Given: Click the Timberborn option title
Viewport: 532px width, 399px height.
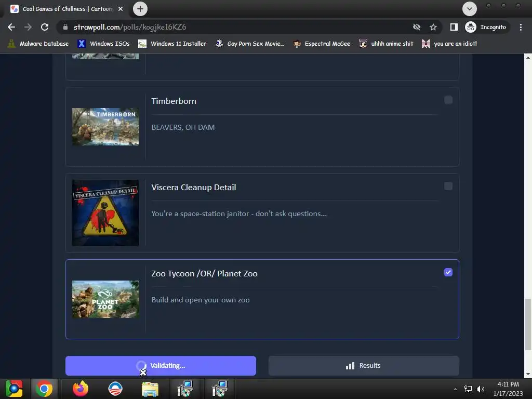Looking at the screenshot, I should (174, 101).
